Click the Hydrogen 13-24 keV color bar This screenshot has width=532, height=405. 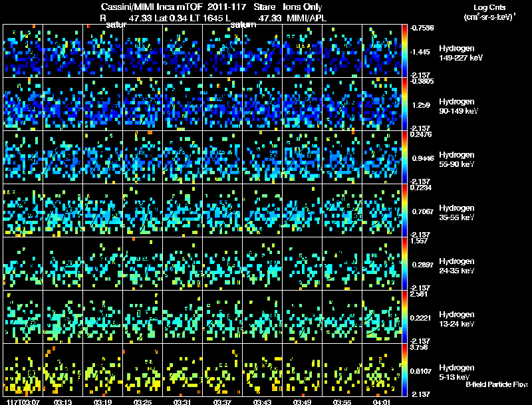(x=404, y=317)
